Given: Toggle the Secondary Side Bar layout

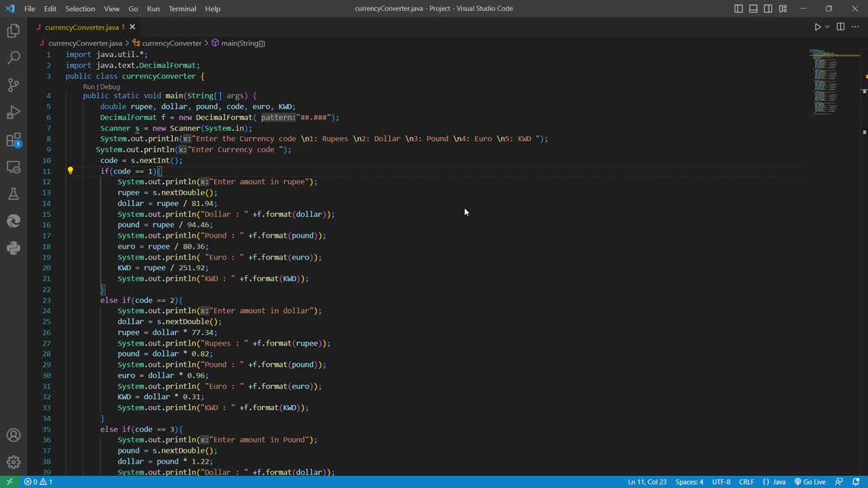Looking at the screenshot, I should pyautogui.click(x=768, y=9).
